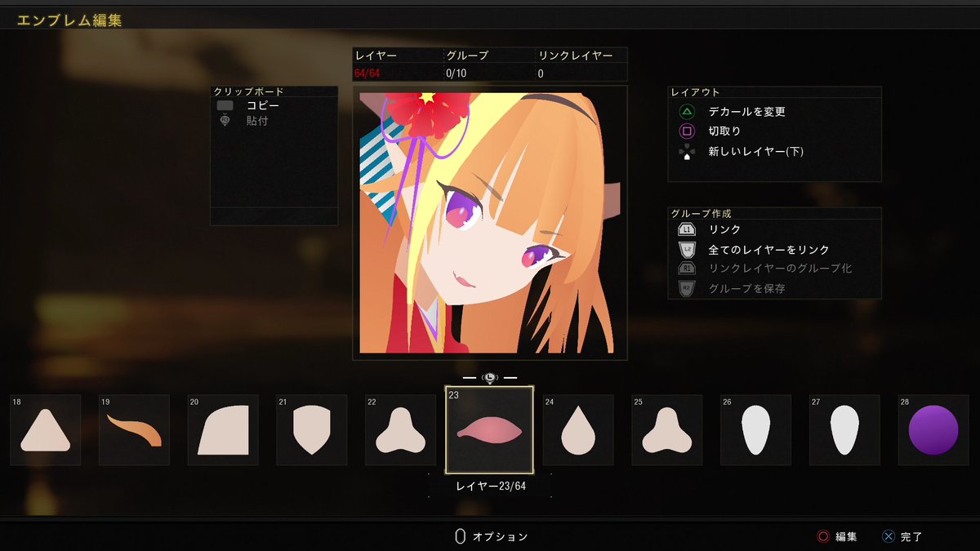Click the triangle button icon for デカールを変更
Screen dimensions: 980x551
point(687,111)
